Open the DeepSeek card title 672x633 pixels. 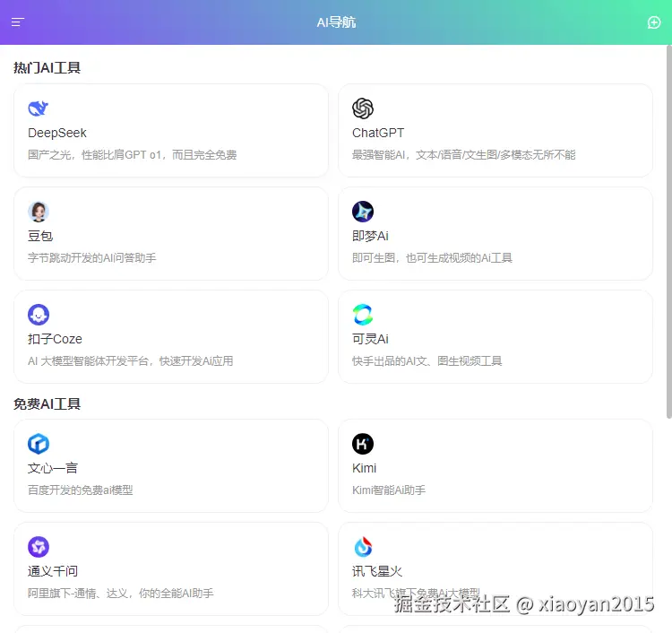coord(57,133)
